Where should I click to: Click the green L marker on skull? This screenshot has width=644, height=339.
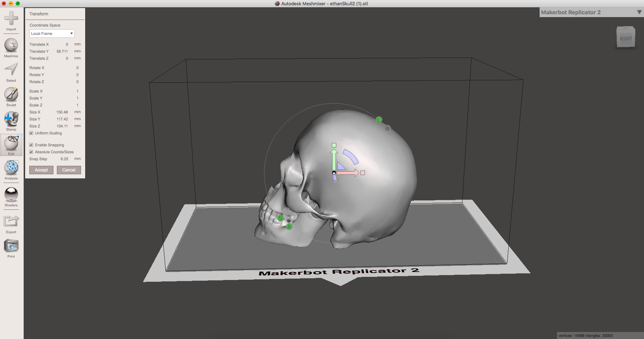pyautogui.click(x=379, y=120)
